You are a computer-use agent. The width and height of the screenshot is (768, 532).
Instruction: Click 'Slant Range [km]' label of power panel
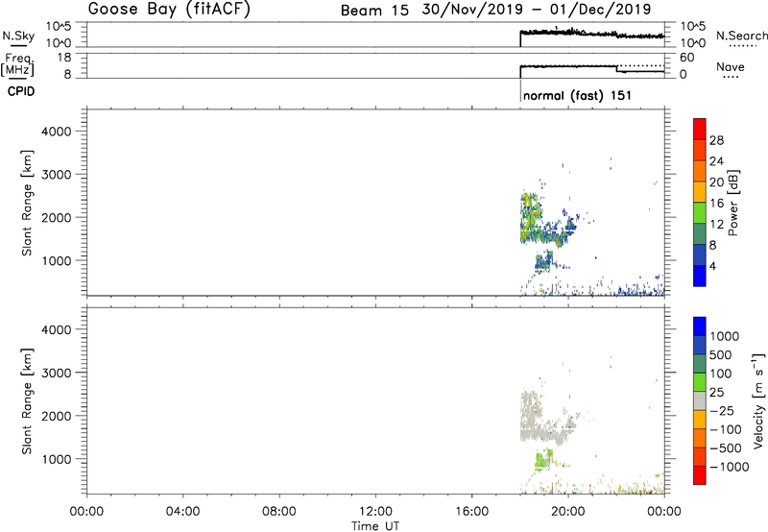point(27,203)
